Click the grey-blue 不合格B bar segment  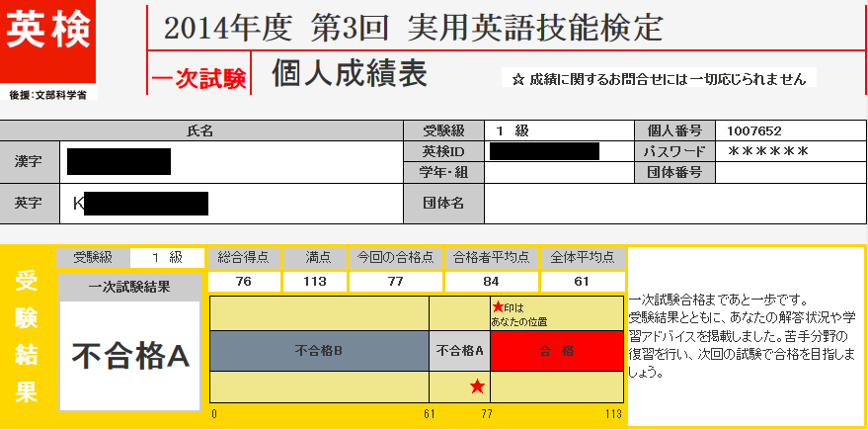tap(319, 351)
